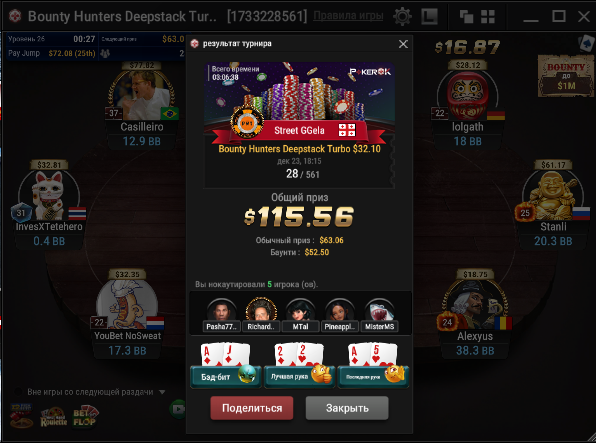Open the Spin Roulette mini game icon
The width and height of the screenshot is (596, 443).
(54, 417)
